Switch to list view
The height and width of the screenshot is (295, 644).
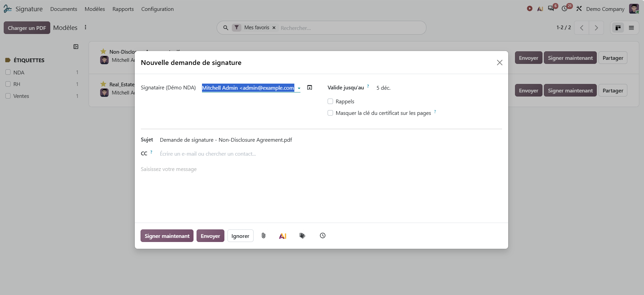[631, 28]
